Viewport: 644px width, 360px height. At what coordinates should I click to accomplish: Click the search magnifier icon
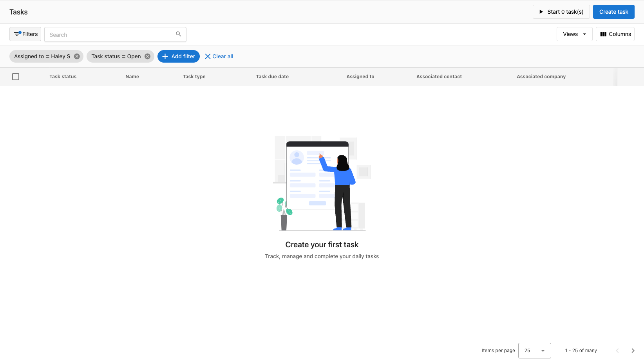pyautogui.click(x=179, y=34)
